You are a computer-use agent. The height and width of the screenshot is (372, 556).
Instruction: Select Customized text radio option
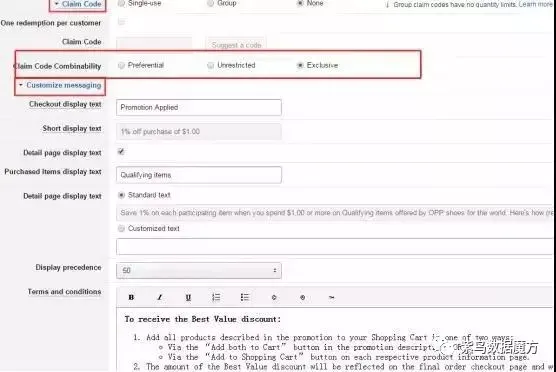click(x=121, y=228)
